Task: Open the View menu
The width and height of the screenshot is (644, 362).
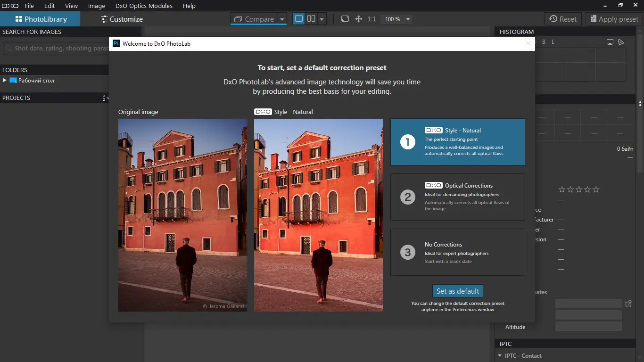Action: click(71, 6)
